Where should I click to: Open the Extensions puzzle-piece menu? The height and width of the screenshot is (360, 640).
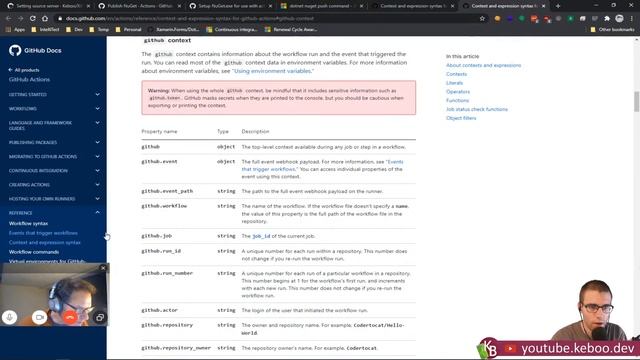pos(607,18)
